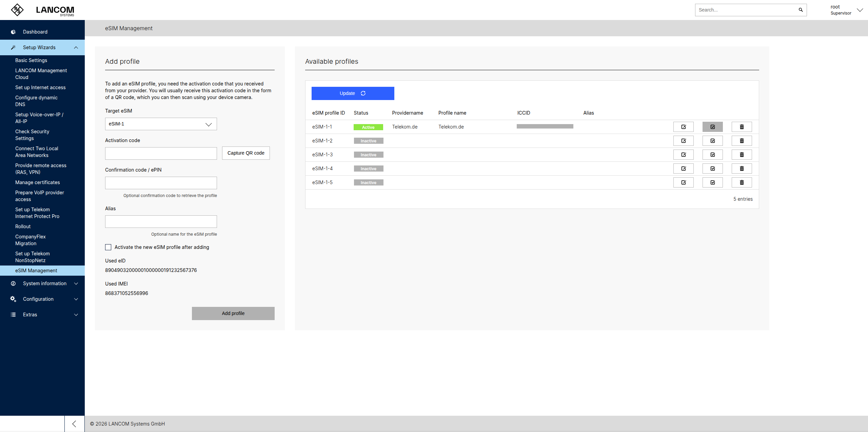Click edit icon for eSIM-1-1 profile
The width and height of the screenshot is (868, 432).
point(683,127)
